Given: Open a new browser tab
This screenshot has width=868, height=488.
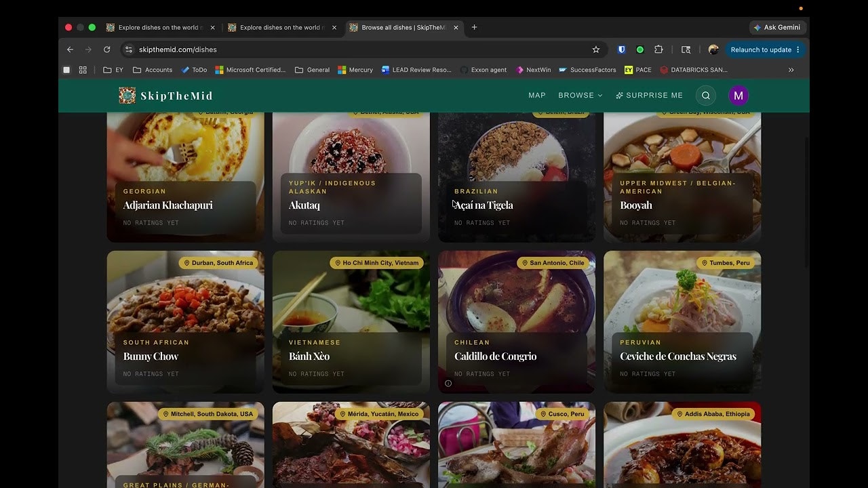Looking at the screenshot, I should click(x=474, y=28).
